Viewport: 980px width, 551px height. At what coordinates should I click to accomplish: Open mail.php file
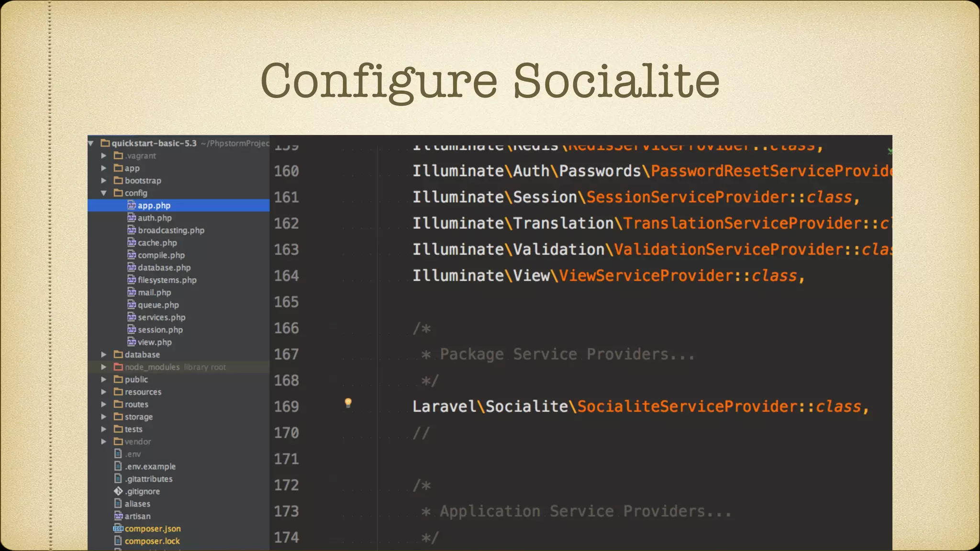click(x=154, y=292)
